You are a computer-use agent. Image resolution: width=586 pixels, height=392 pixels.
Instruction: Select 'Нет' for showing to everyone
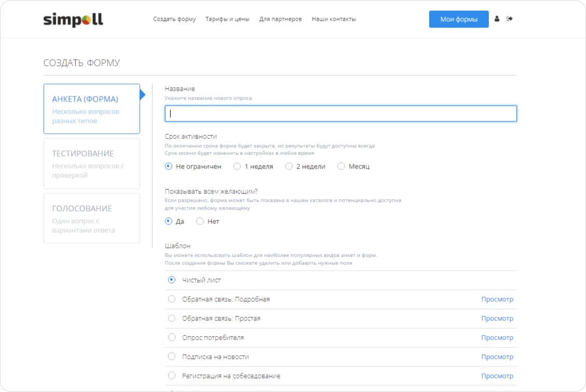(200, 221)
